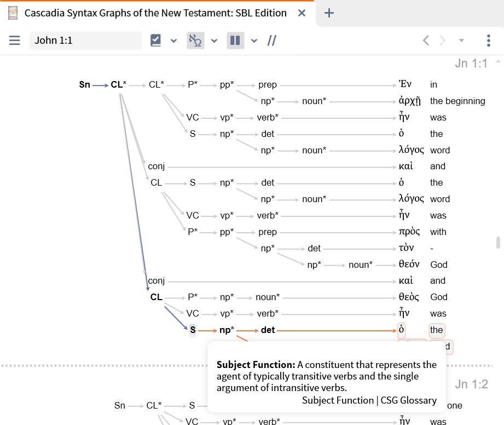Select the Greek word ἀρχῇ
This screenshot has height=425, width=504.
point(409,101)
